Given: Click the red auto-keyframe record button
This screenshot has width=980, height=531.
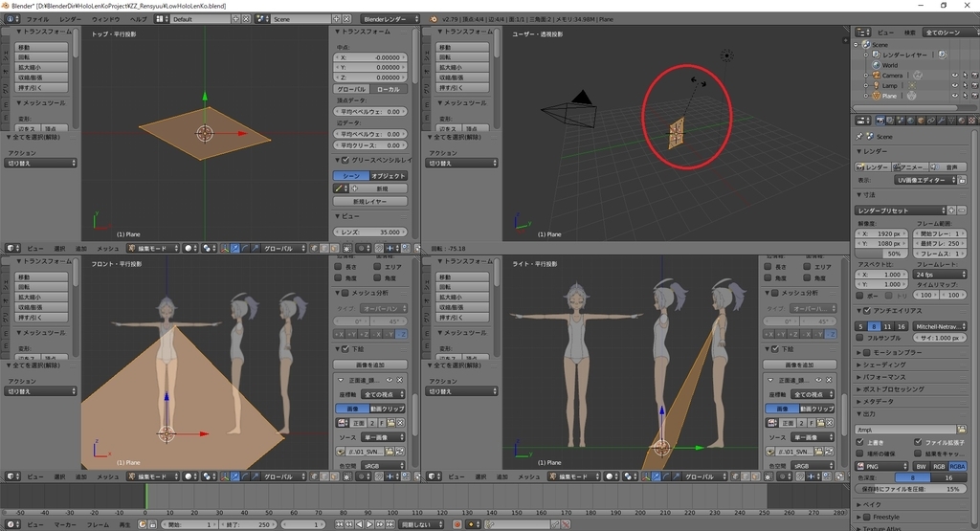Looking at the screenshot, I should (457, 524).
